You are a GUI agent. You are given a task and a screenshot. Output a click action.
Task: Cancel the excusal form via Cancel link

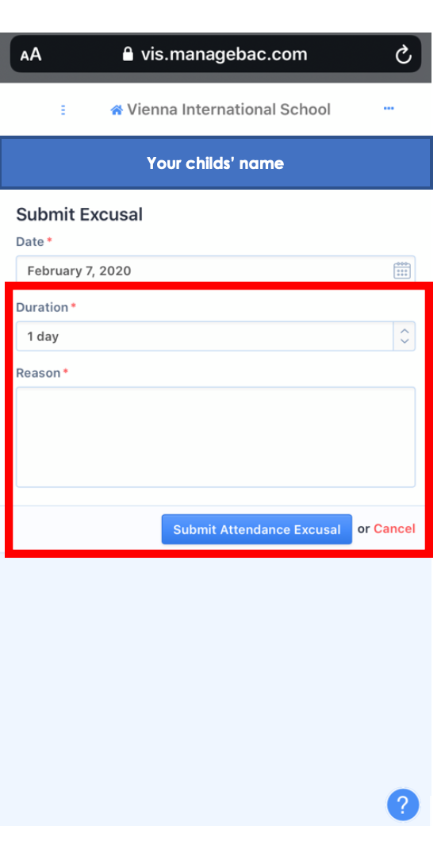[x=394, y=528]
